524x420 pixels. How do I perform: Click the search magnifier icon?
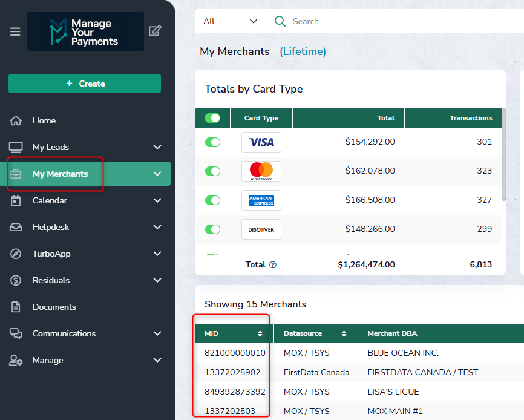point(280,21)
